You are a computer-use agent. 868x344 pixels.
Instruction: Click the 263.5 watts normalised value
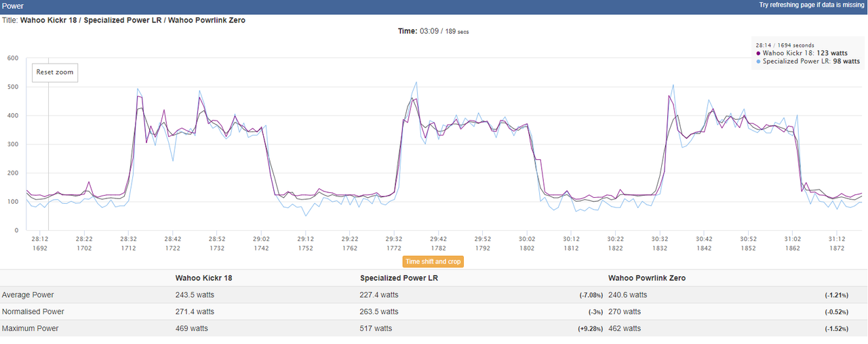[x=379, y=311]
